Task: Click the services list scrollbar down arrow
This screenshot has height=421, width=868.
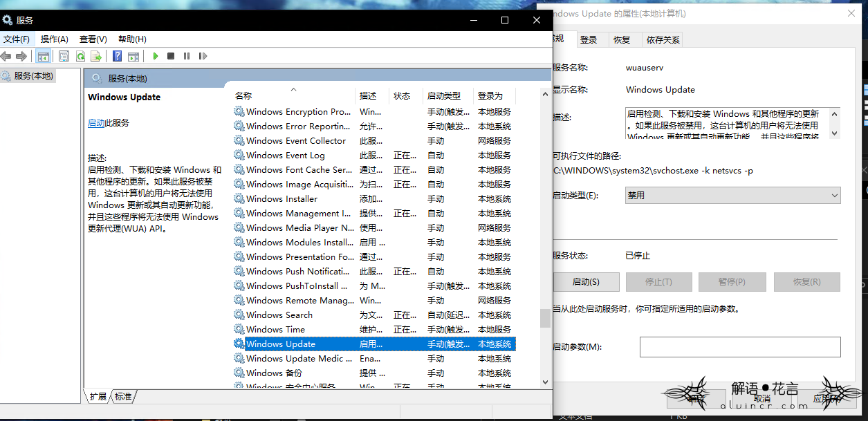Action: click(545, 382)
